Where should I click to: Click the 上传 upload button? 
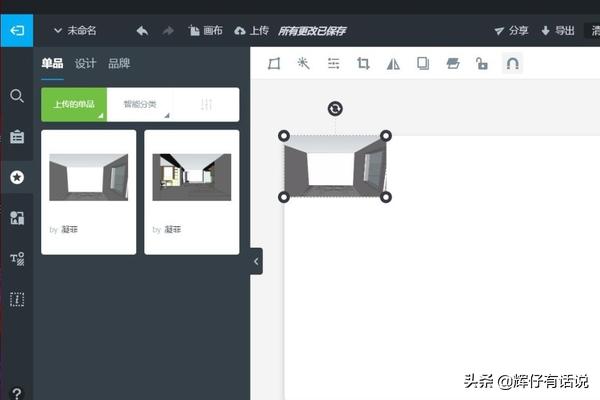coord(251,31)
